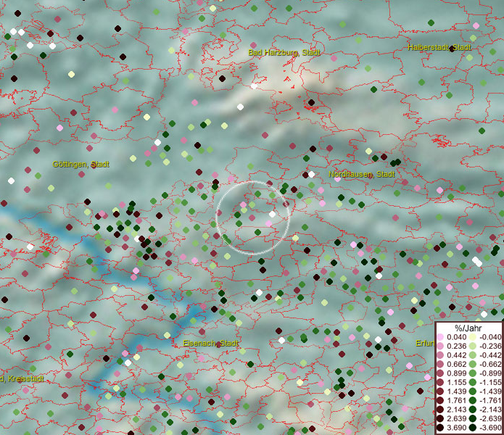
Task: Click the maroon dot inside the Eisenach label
Action: (218, 344)
